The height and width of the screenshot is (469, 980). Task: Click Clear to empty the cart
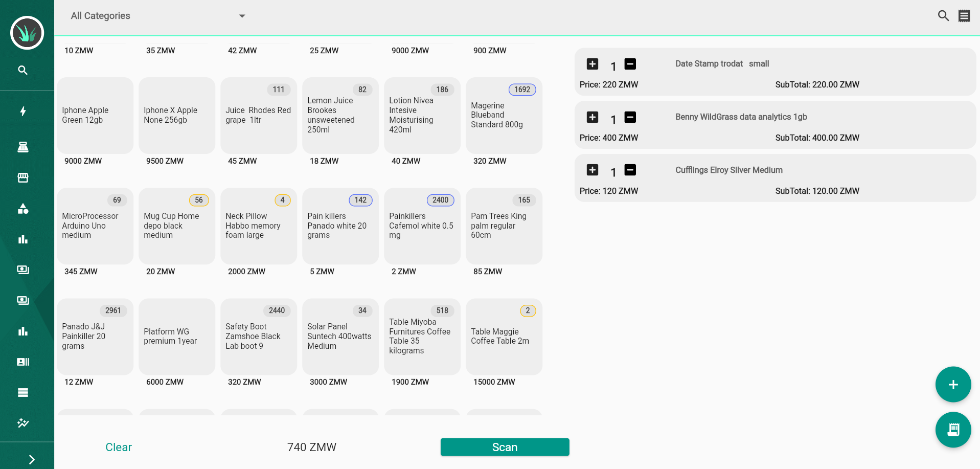[x=119, y=447]
